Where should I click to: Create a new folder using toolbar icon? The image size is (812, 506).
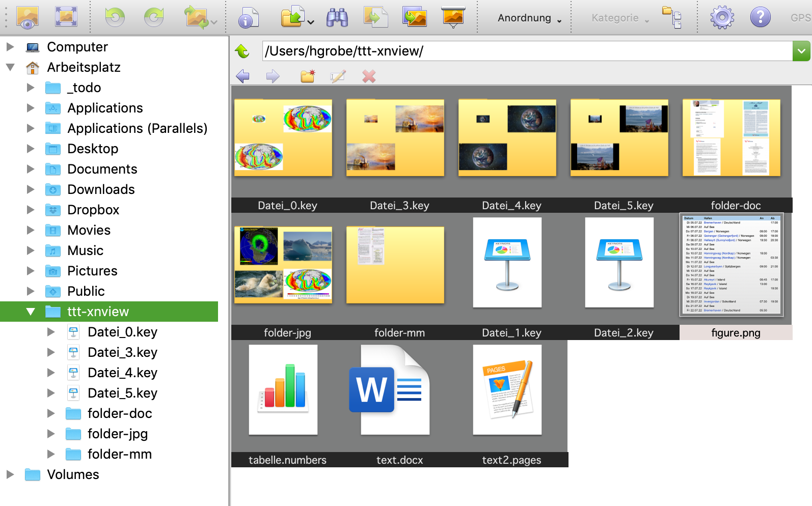tap(307, 76)
